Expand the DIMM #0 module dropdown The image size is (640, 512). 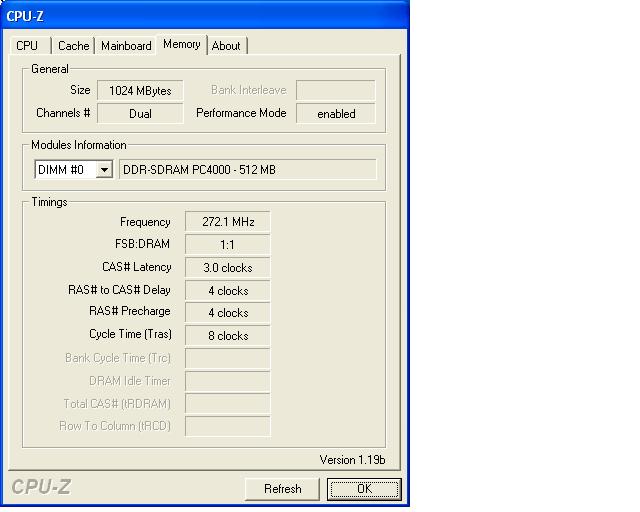(x=103, y=170)
